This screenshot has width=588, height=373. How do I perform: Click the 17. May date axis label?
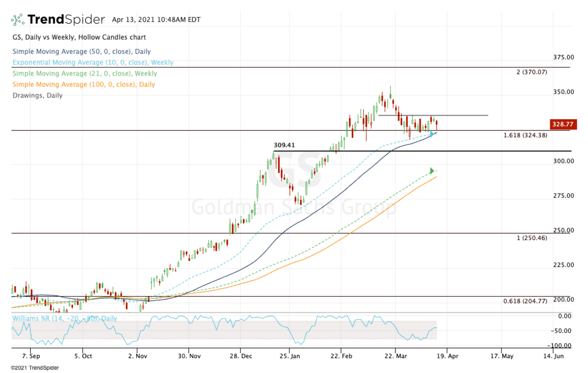(x=502, y=356)
